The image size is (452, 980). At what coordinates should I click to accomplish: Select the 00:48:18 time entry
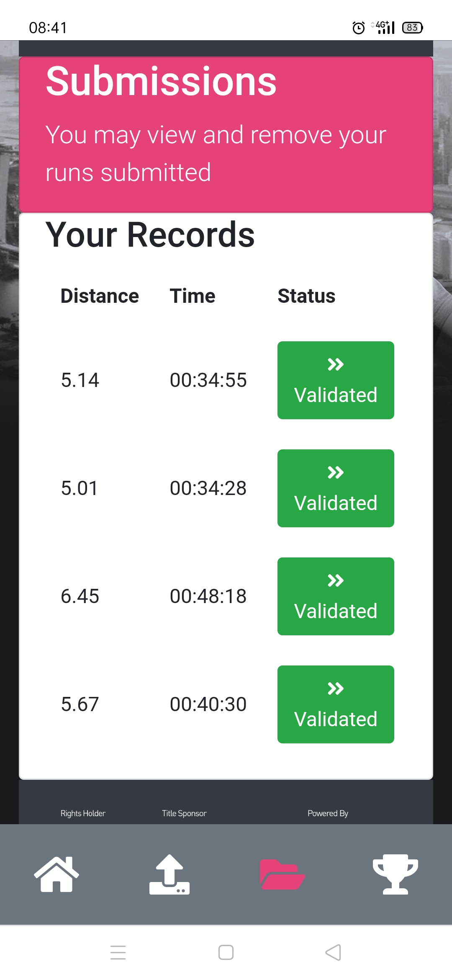click(208, 596)
